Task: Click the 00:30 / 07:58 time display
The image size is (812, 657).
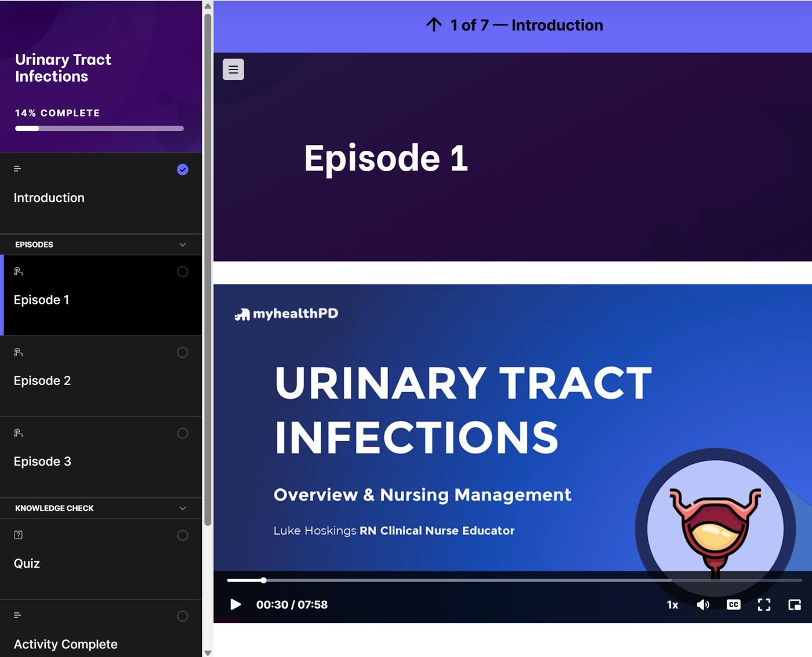Action: (x=292, y=605)
